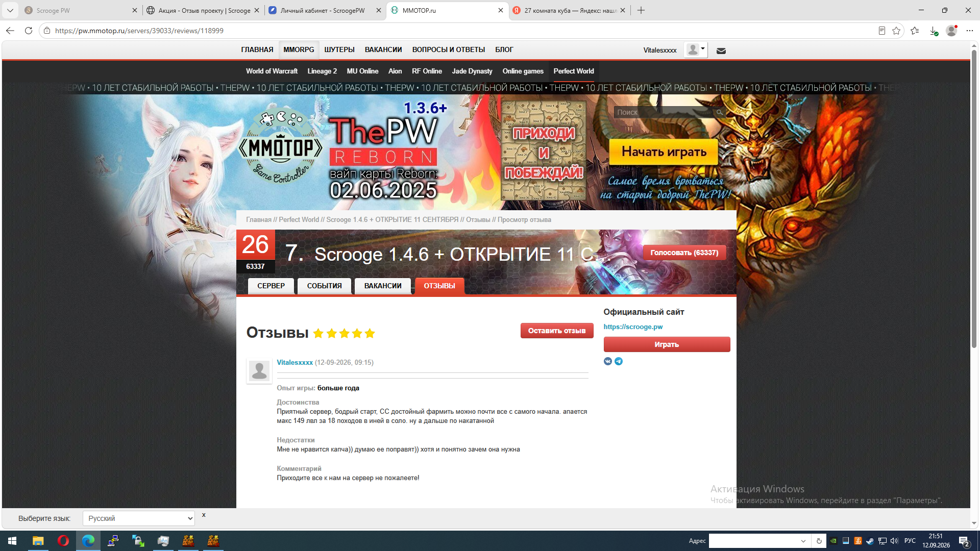Open the Русский language dropdown
The image size is (980, 551).
point(139,518)
